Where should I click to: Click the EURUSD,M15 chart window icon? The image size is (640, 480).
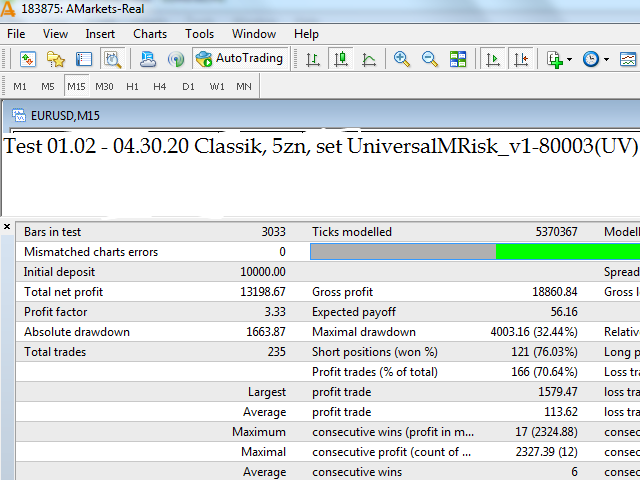(x=18, y=116)
